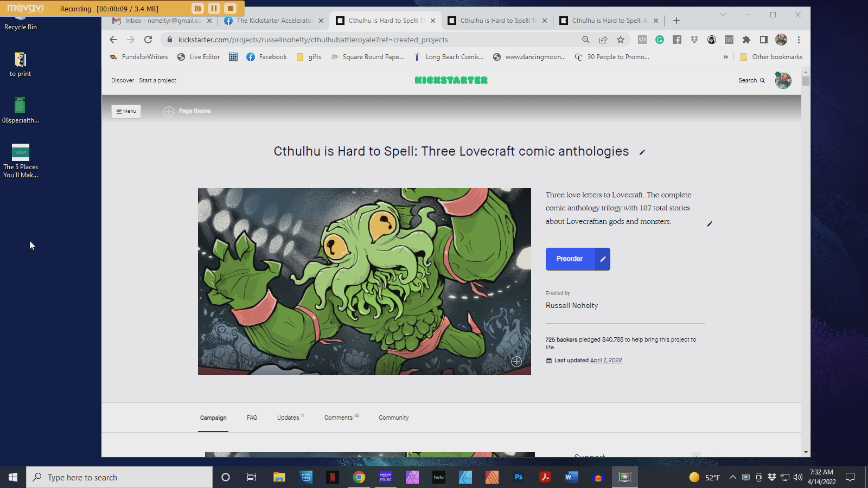Close The Kickstarter Accelerator tab
868x488 pixels.
point(321,21)
